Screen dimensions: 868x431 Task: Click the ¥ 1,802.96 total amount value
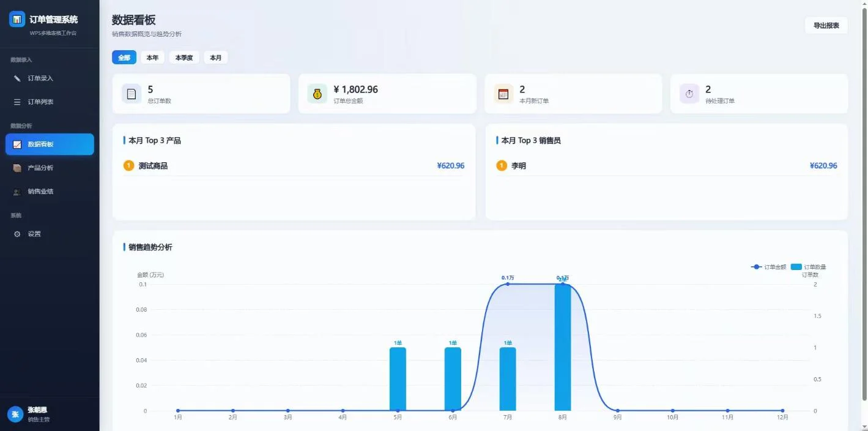click(x=356, y=89)
